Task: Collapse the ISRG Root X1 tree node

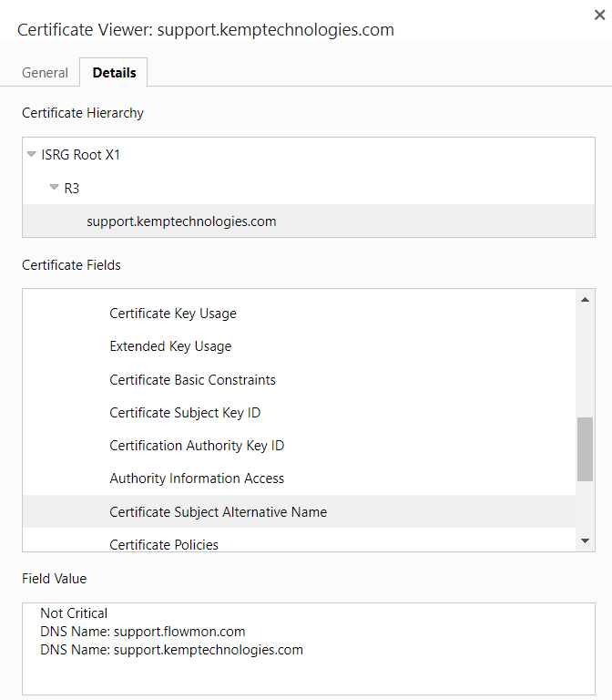Action: pyautogui.click(x=31, y=154)
